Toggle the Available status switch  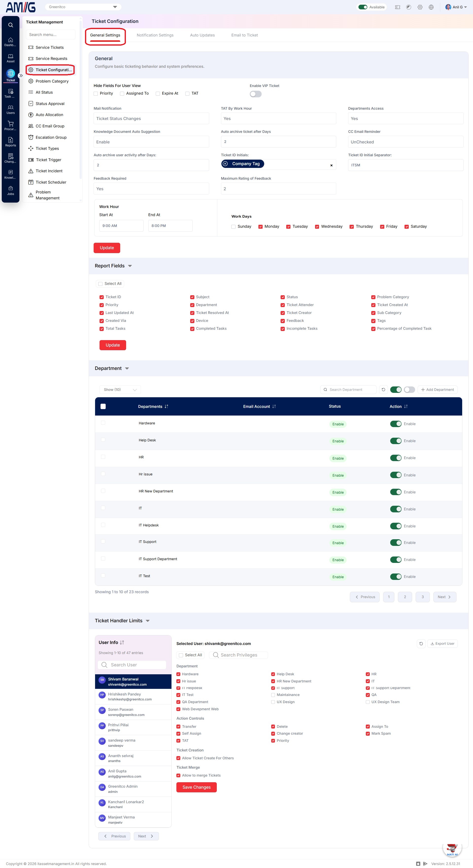[x=362, y=7]
